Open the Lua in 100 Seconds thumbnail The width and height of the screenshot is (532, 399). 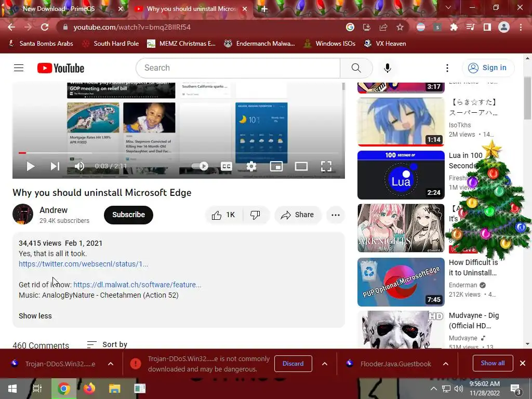click(401, 175)
